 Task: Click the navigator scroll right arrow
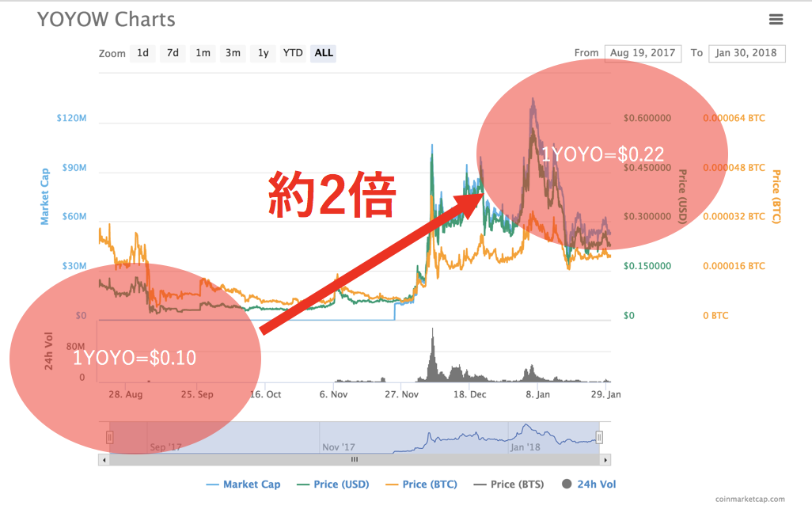tap(605, 460)
